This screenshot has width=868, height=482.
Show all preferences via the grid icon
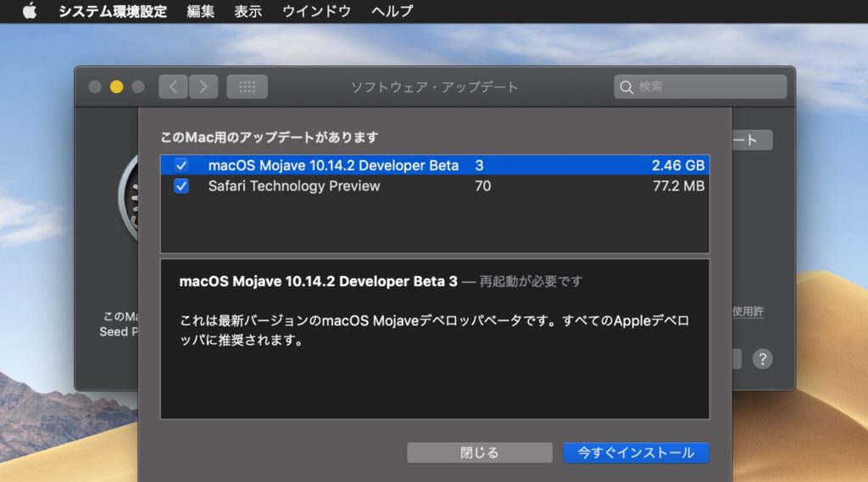click(x=247, y=86)
